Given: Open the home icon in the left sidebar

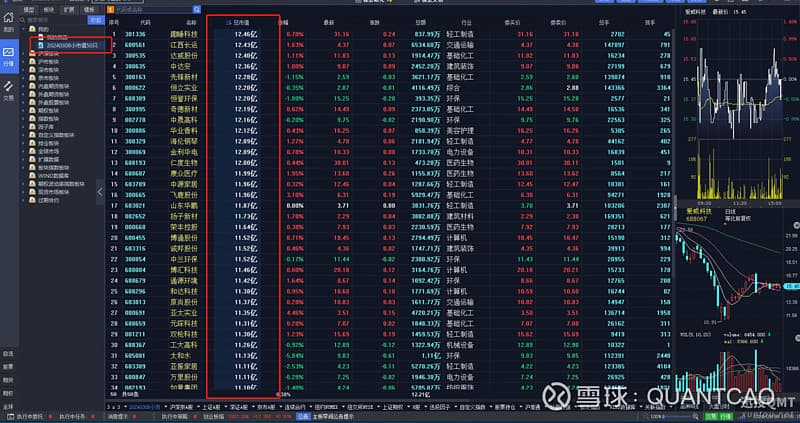Looking at the screenshot, I should pyautogui.click(x=9, y=18).
